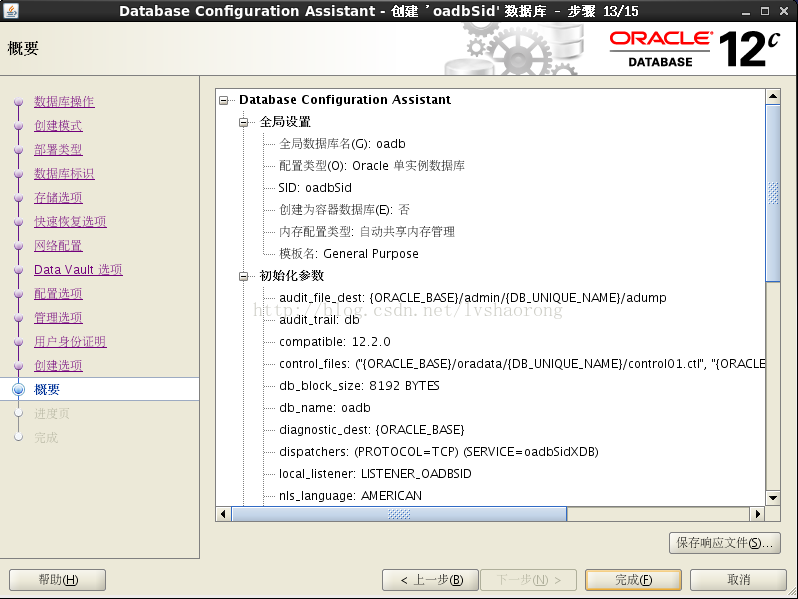Image resolution: width=798 pixels, height=599 pixels.
Task: Go to the 快速恢复选项 step
Action: click(70, 221)
